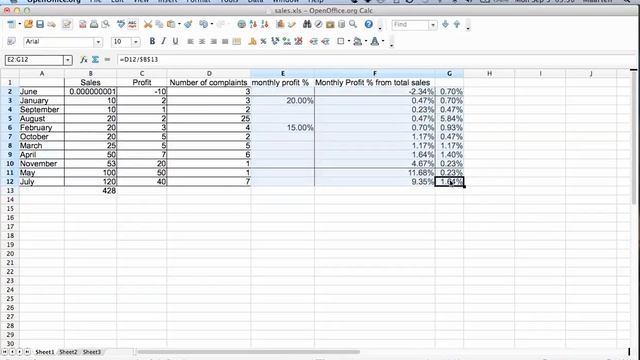Image resolution: width=640 pixels, height=360 pixels.
Task: Undo last action icon
Action: (203, 24)
